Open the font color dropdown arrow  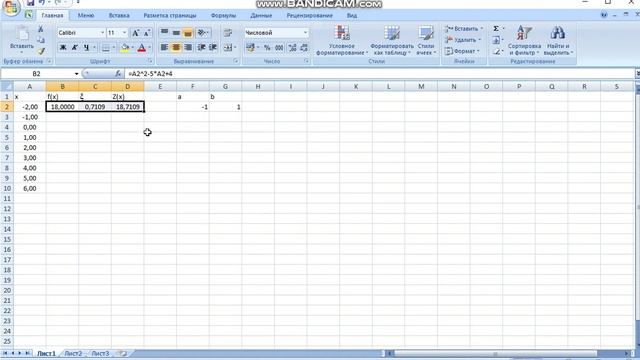[149, 48]
